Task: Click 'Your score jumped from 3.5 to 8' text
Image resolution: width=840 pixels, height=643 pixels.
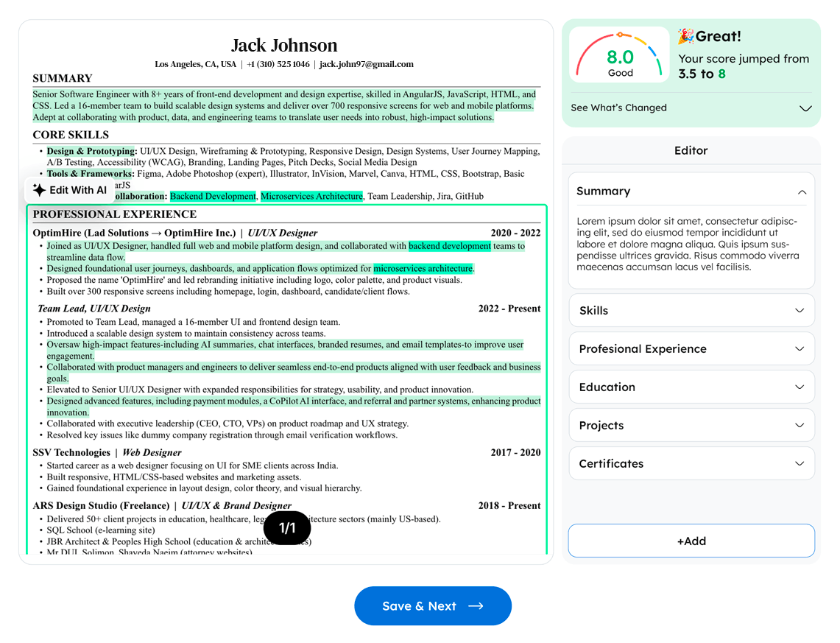Action: 744,66
